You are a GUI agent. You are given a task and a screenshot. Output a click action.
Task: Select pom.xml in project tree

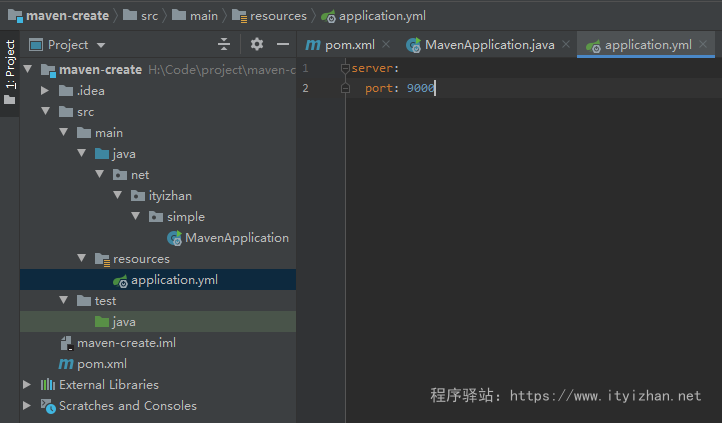[x=102, y=364]
